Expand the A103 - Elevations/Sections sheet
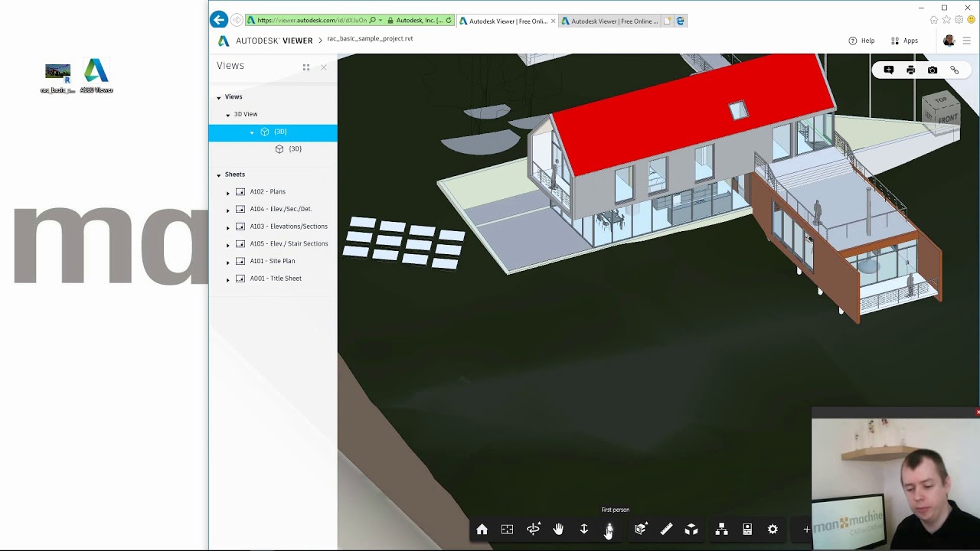The width and height of the screenshot is (980, 551). (x=227, y=227)
